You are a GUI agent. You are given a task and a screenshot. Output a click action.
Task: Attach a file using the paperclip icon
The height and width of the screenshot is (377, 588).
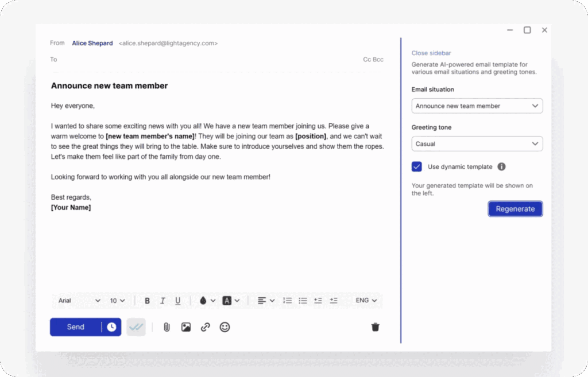[167, 327]
